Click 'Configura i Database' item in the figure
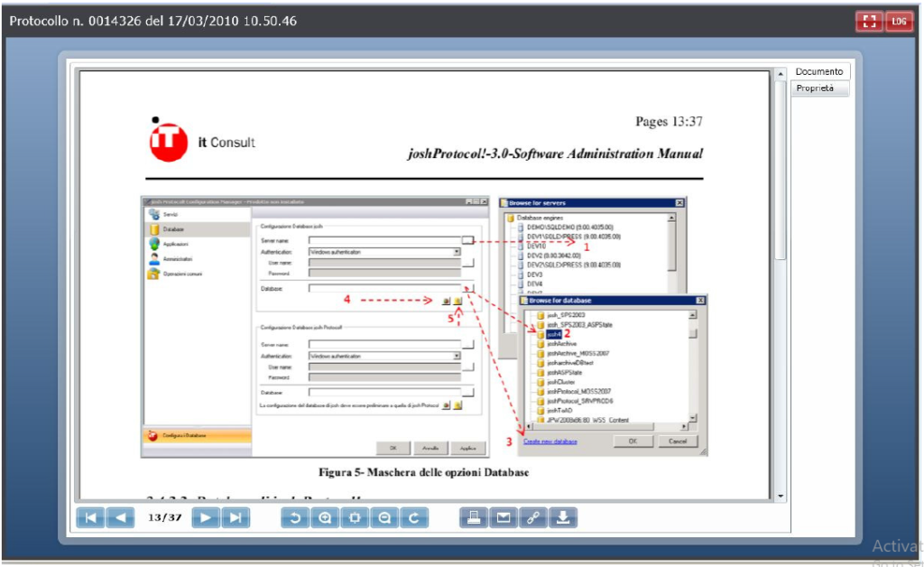The height and width of the screenshot is (567, 924). [x=197, y=435]
